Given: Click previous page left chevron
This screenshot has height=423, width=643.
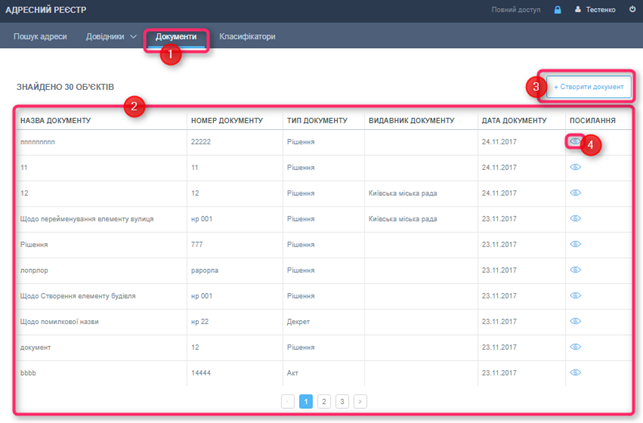Looking at the screenshot, I should coord(288,401).
